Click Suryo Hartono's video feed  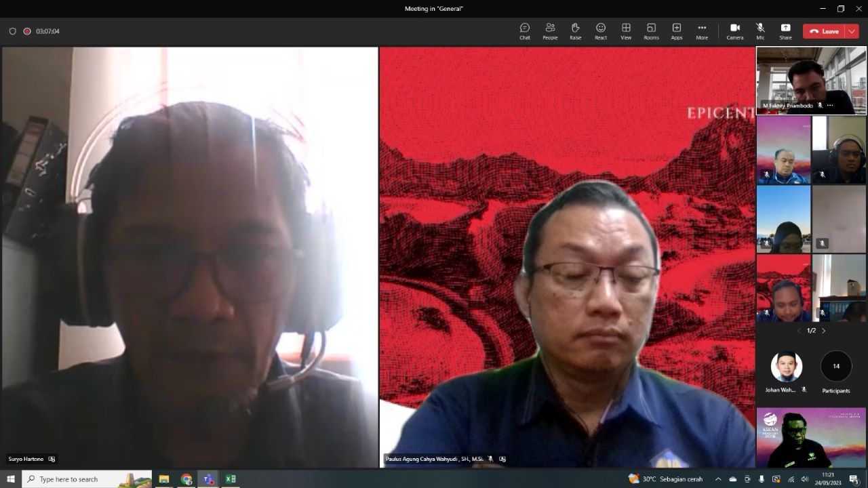(190, 258)
